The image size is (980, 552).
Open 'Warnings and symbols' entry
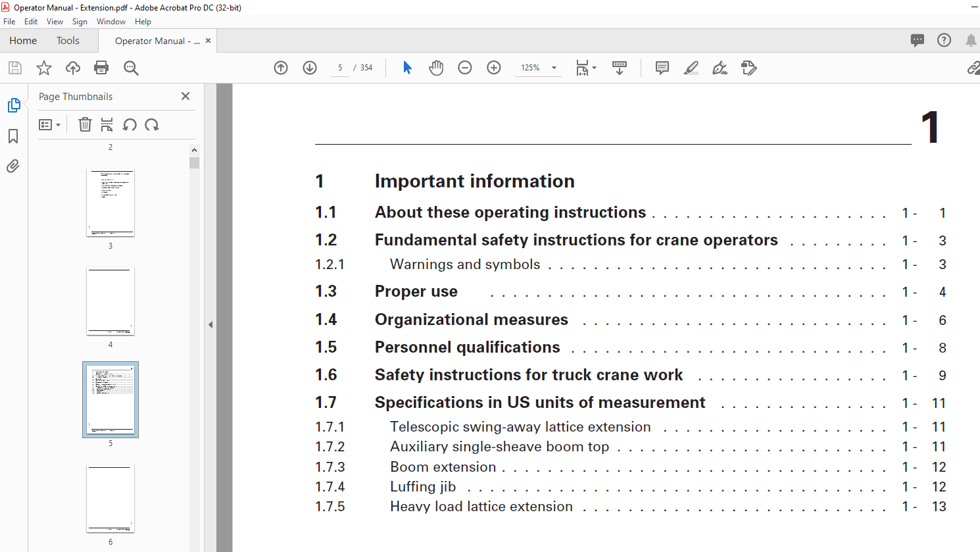465,264
